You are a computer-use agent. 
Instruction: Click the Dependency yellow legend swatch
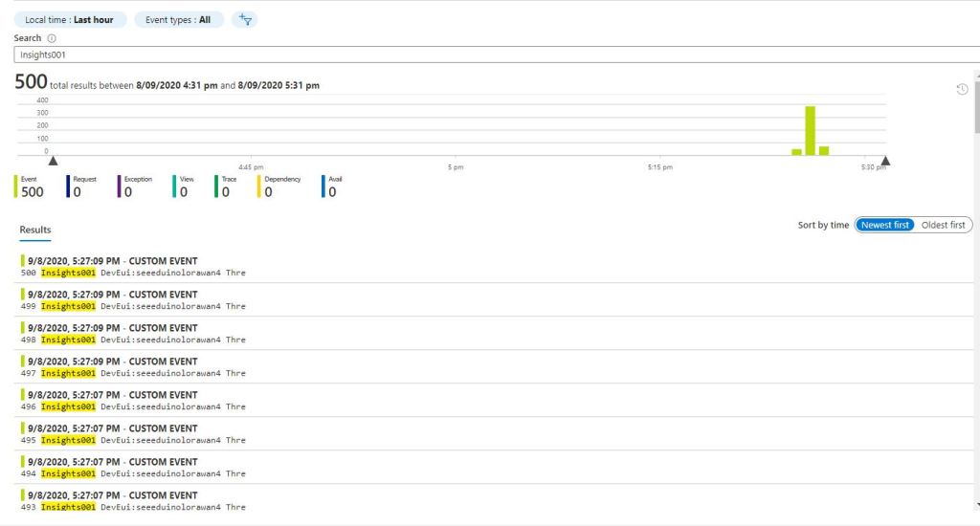pos(259,186)
